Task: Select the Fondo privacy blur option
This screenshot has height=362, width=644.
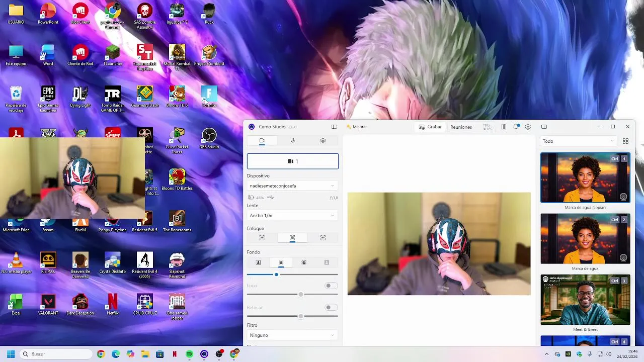Action: (304, 262)
